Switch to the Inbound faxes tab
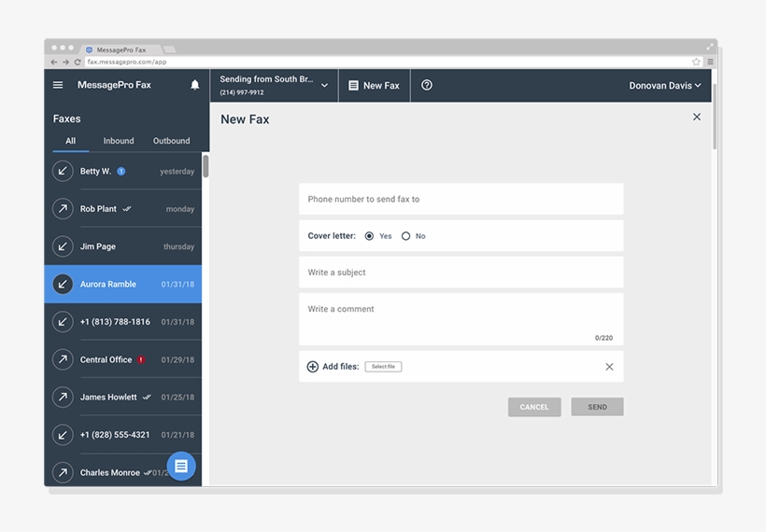Screen dimensions: 766x532 point(119,141)
